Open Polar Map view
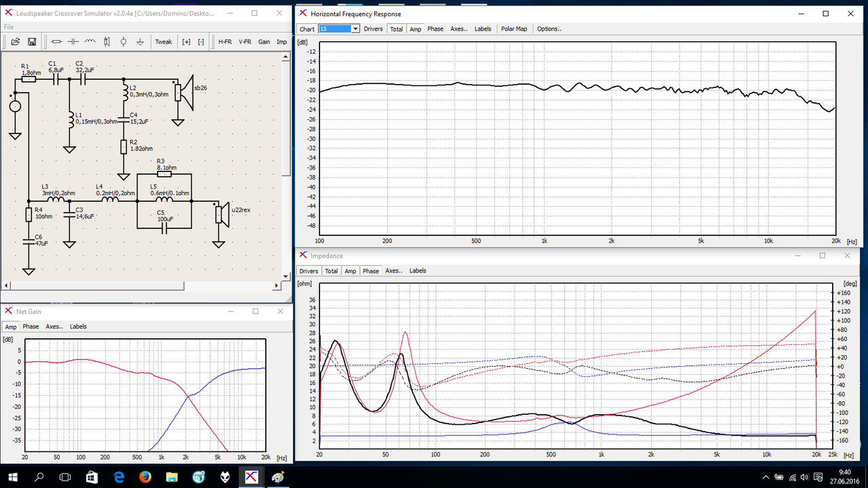This screenshot has height=488, width=868. (514, 29)
